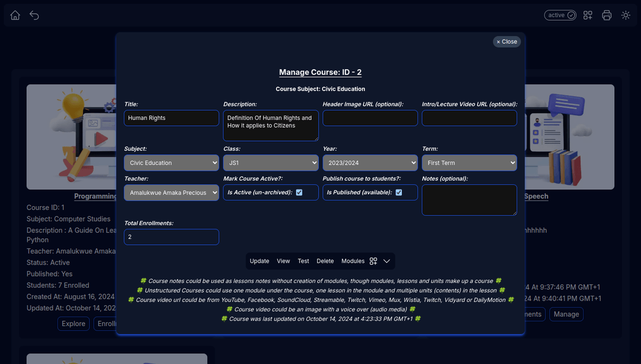This screenshot has width=641, height=364.
Task: Click the back arrow icon
Action: pos(34,15)
